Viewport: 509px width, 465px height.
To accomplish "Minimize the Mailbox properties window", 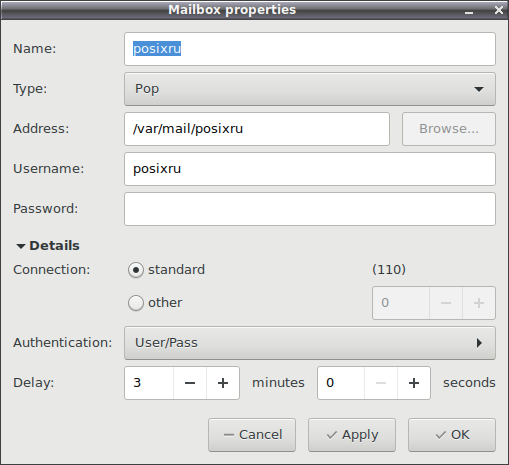I will [469, 11].
